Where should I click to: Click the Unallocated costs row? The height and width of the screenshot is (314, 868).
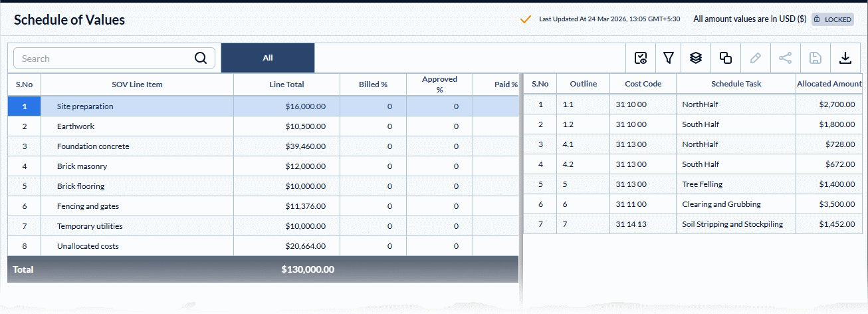coord(88,246)
